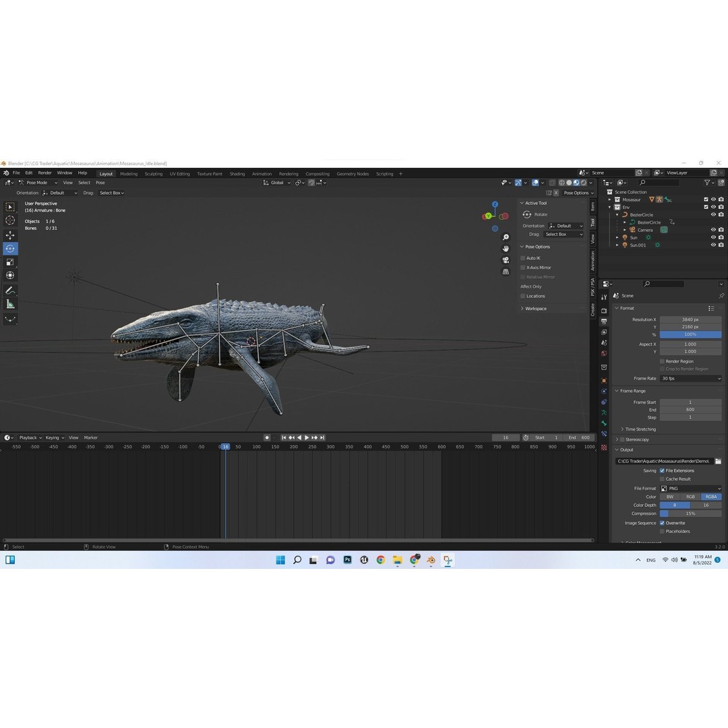
Task: Open the File menu
Action: [16, 173]
